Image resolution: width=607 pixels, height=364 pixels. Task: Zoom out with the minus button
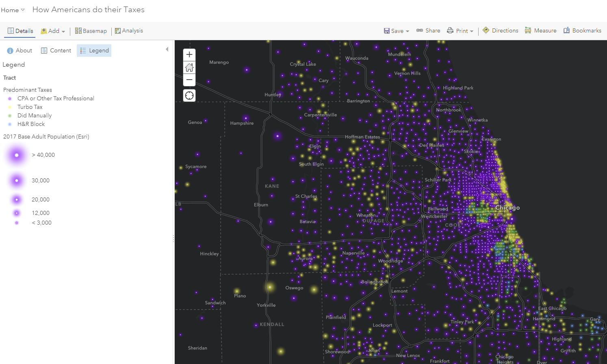tap(189, 80)
